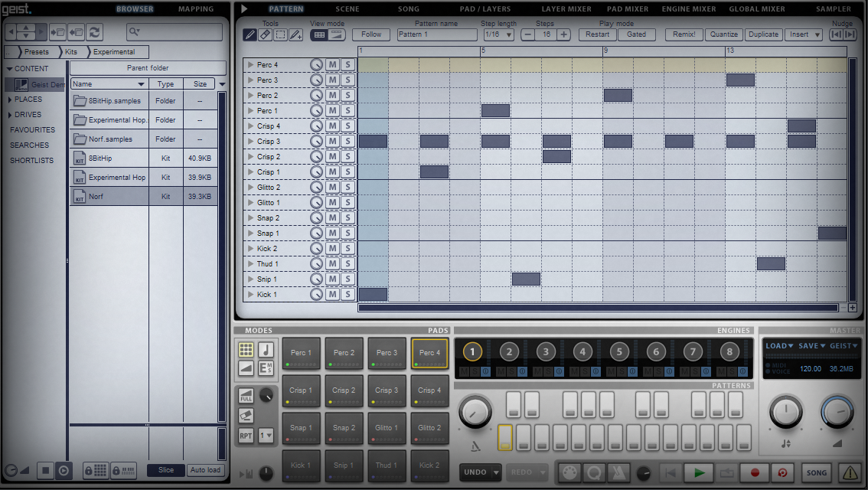Switch to grid view mode icon
The height and width of the screenshot is (490, 868).
click(x=319, y=34)
